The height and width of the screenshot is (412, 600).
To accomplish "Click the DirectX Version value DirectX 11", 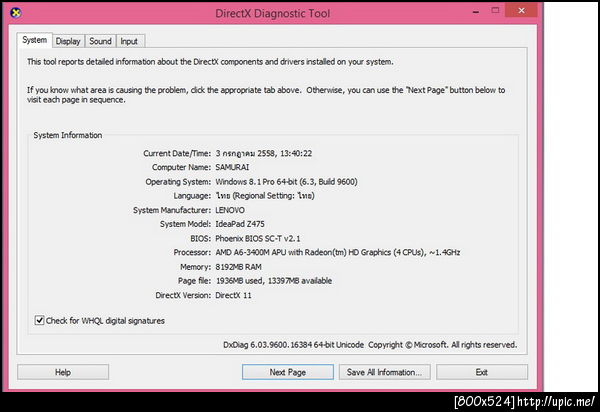I will [x=233, y=295].
